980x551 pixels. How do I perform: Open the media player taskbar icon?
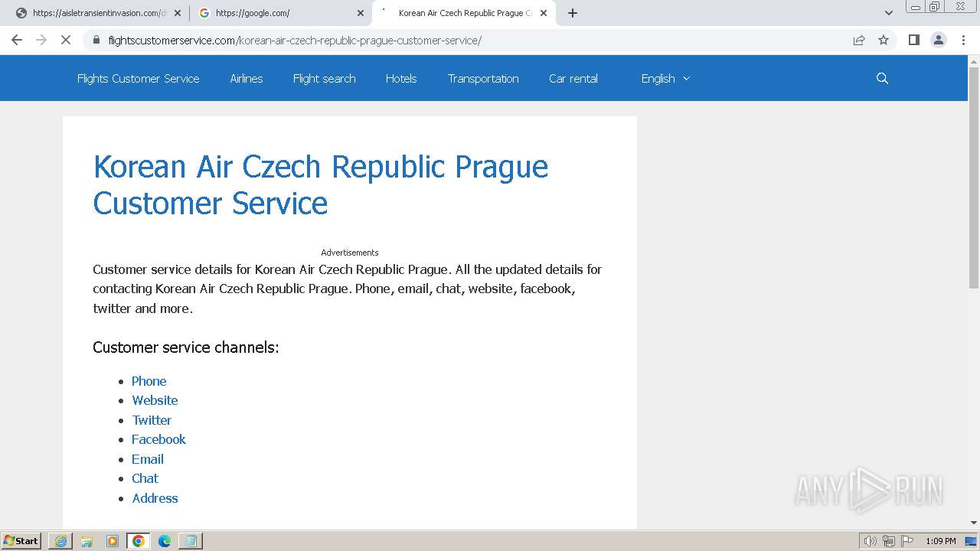(113, 541)
